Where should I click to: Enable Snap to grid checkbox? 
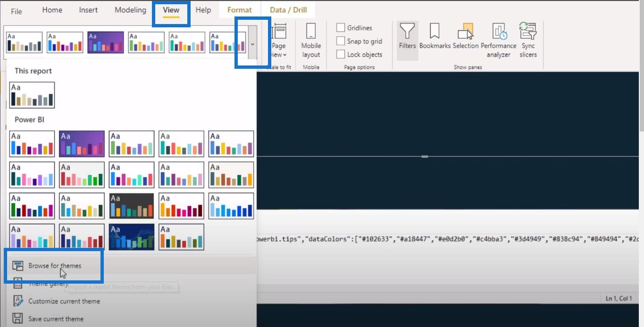(x=341, y=41)
